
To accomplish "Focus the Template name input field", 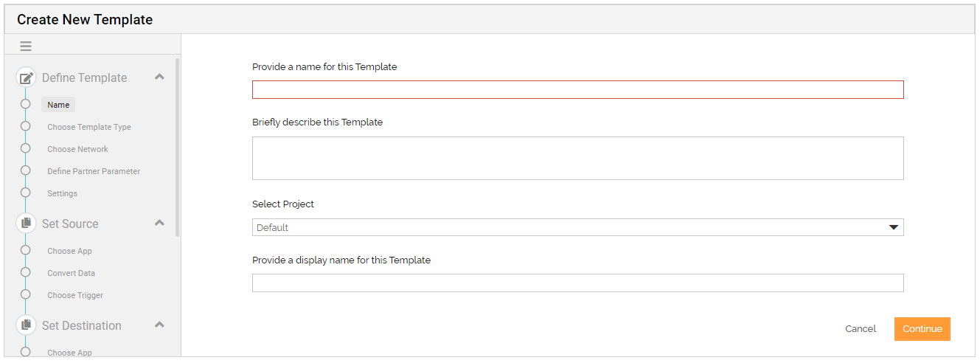I will (x=577, y=90).
